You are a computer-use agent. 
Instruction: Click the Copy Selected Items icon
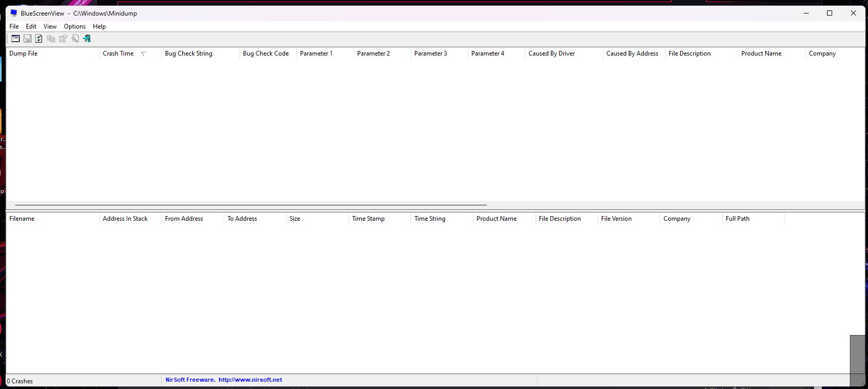pos(51,38)
